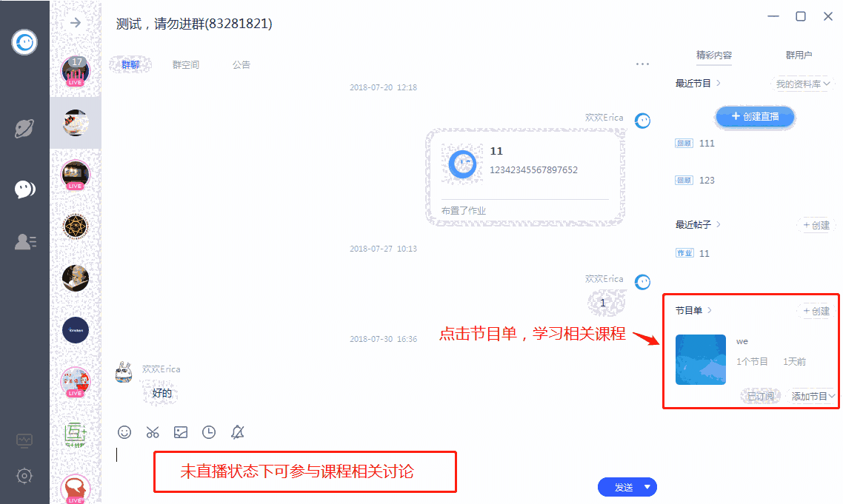This screenshot has width=843, height=504.
Task: Click the rabbit avatar beside 好的 message
Action: pos(124,372)
